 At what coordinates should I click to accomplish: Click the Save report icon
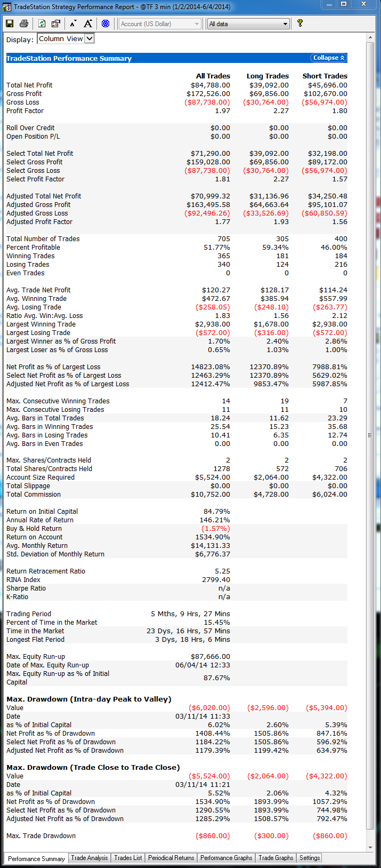coord(10,23)
